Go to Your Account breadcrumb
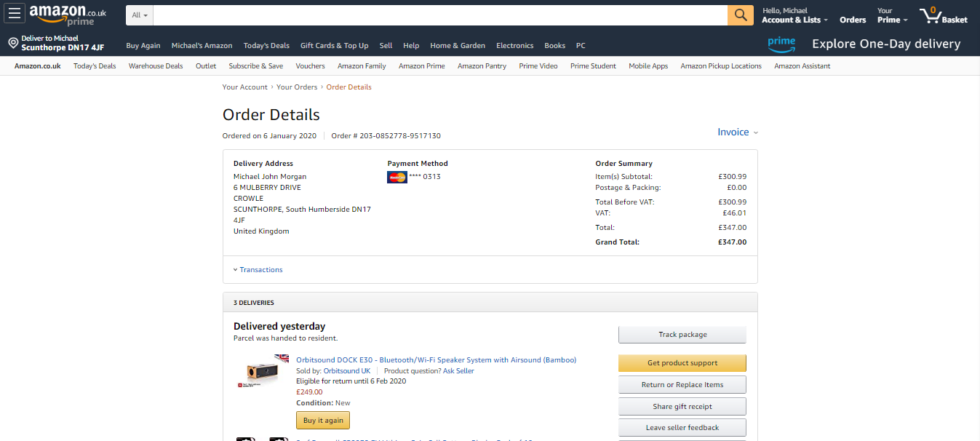 (245, 87)
